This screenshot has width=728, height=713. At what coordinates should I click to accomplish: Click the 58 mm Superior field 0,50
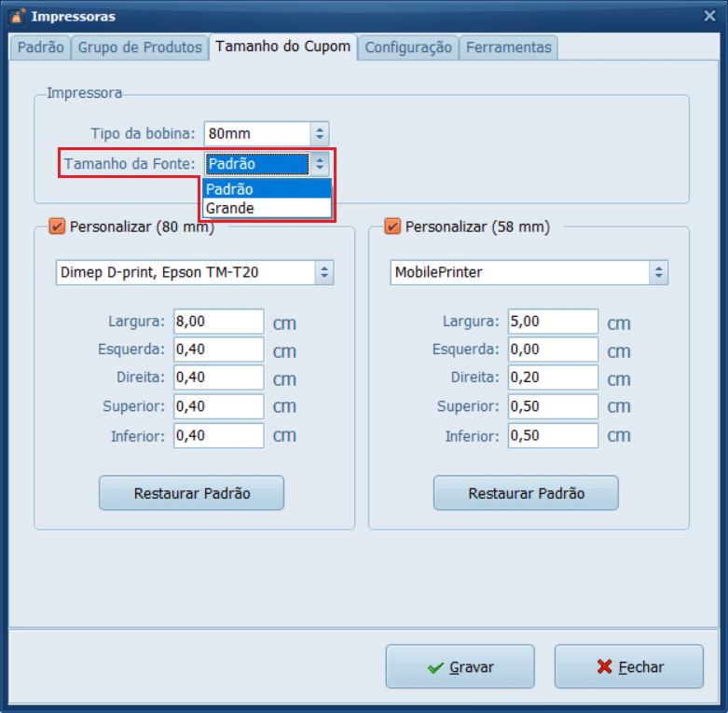point(553,406)
